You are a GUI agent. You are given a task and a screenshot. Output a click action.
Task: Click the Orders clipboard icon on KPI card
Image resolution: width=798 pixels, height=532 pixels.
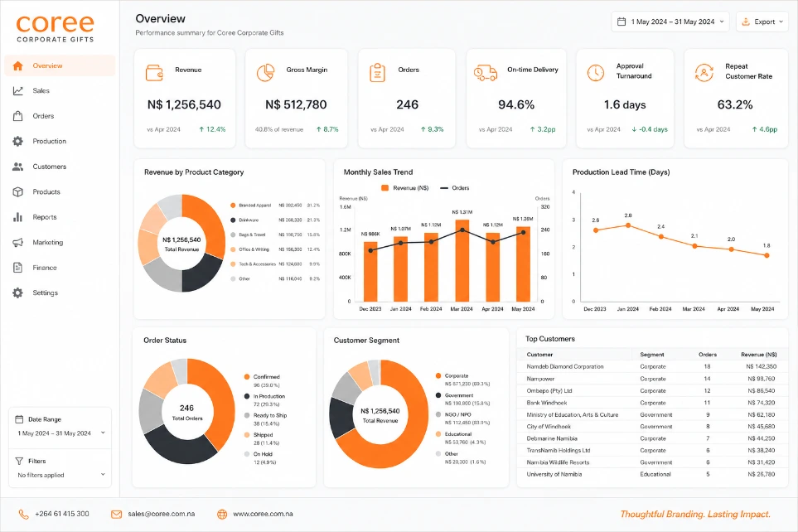click(377, 73)
